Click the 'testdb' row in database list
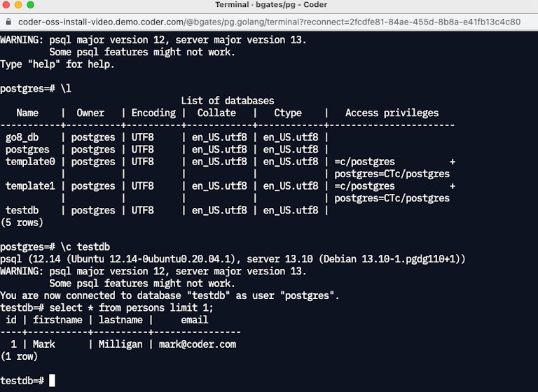538x392 pixels. coord(166,210)
